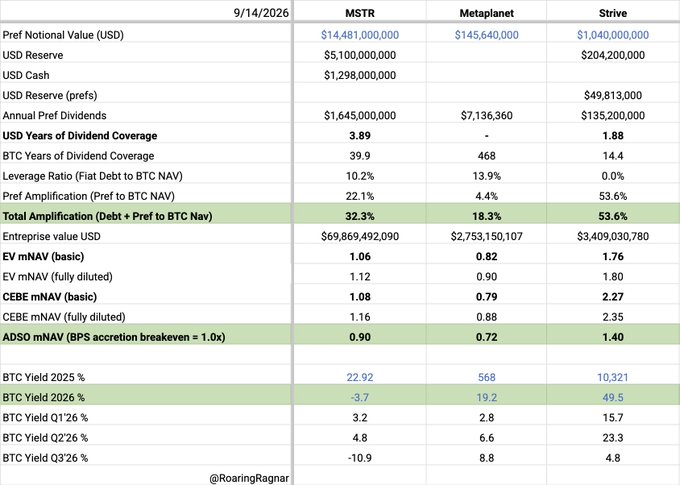Select the 10,321 yield cell

coord(613,377)
